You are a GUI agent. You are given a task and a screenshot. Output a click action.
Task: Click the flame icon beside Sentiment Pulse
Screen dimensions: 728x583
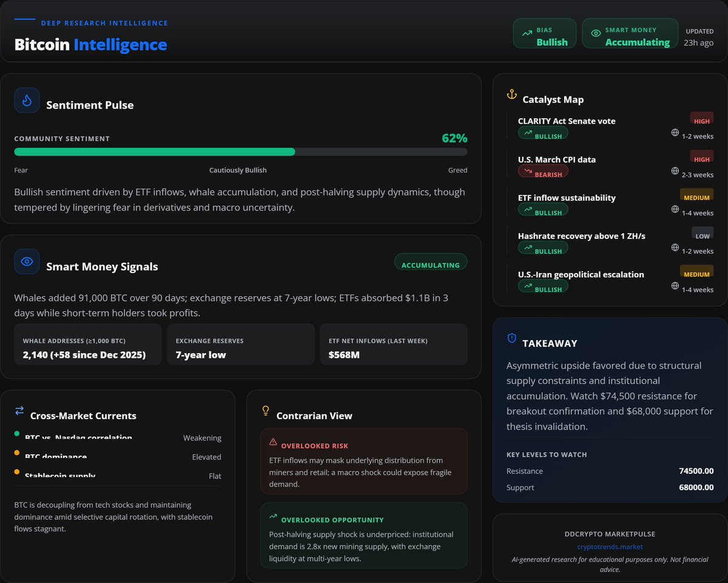click(27, 100)
